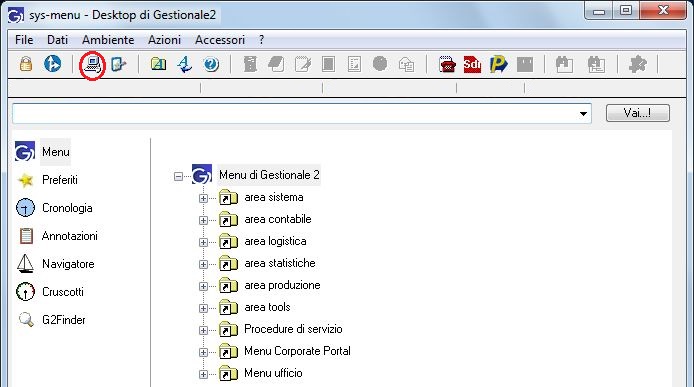Click the red Sdn toolbar icon
This screenshot has width=694, height=387.
coord(472,65)
